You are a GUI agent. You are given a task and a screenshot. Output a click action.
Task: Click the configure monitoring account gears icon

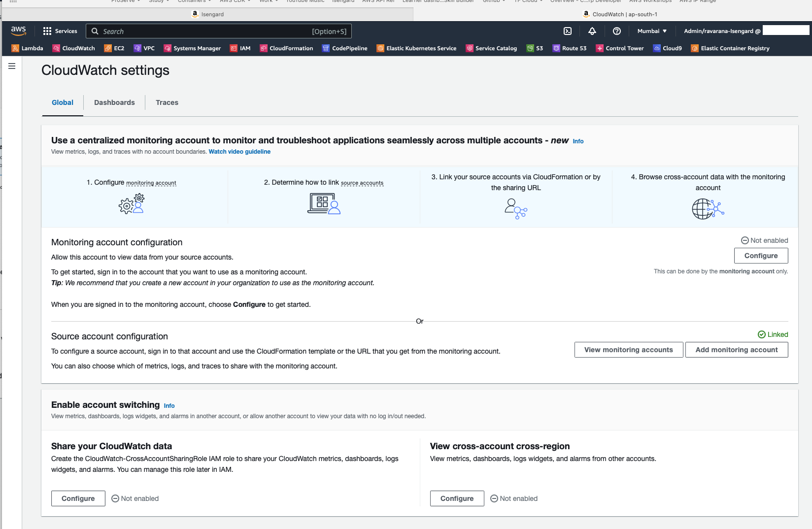(x=132, y=203)
